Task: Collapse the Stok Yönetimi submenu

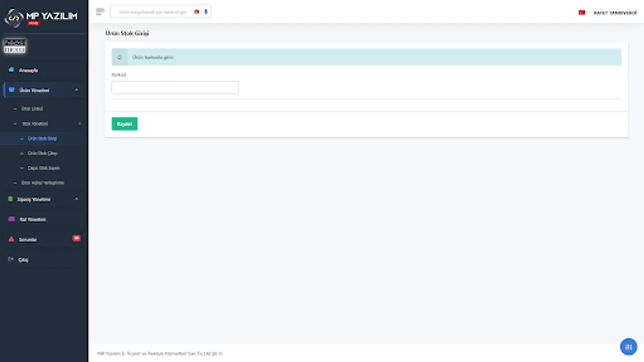Action: pos(80,123)
